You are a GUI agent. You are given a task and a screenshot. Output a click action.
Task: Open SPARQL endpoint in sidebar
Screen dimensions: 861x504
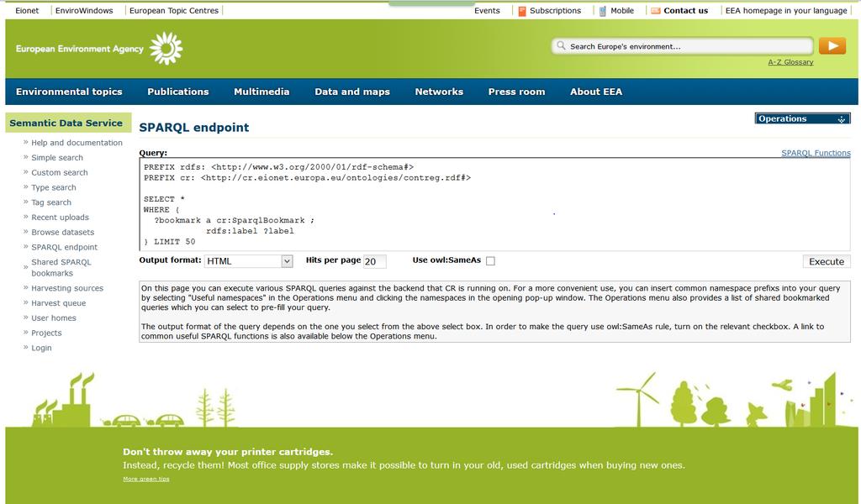pos(64,247)
